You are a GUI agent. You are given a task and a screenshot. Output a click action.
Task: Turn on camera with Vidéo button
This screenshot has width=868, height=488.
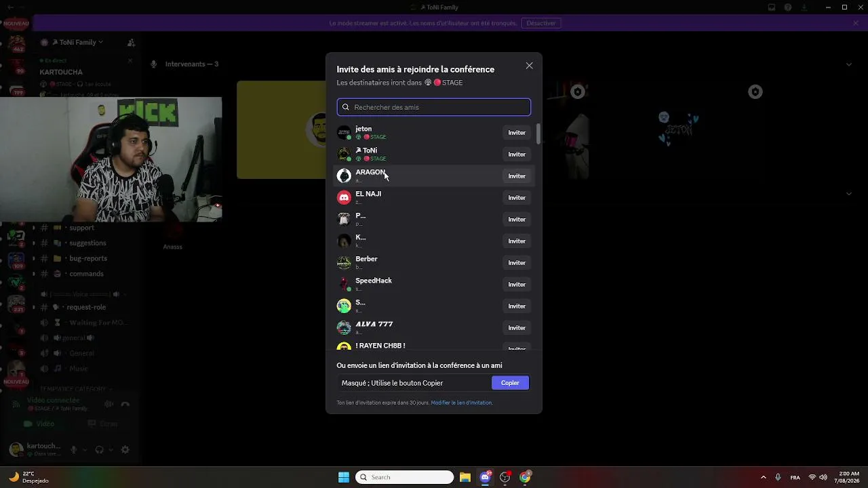pyautogui.click(x=39, y=424)
